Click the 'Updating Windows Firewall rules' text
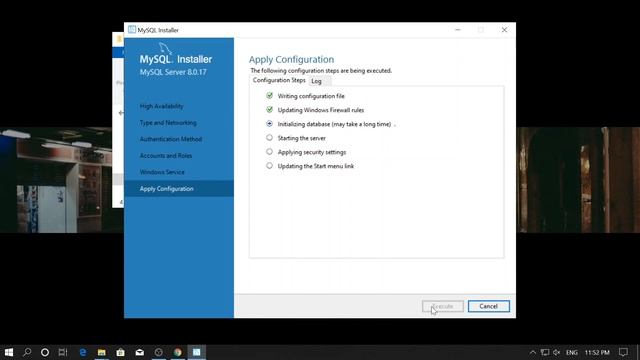Viewport: 640px width, 360px height. click(321, 110)
